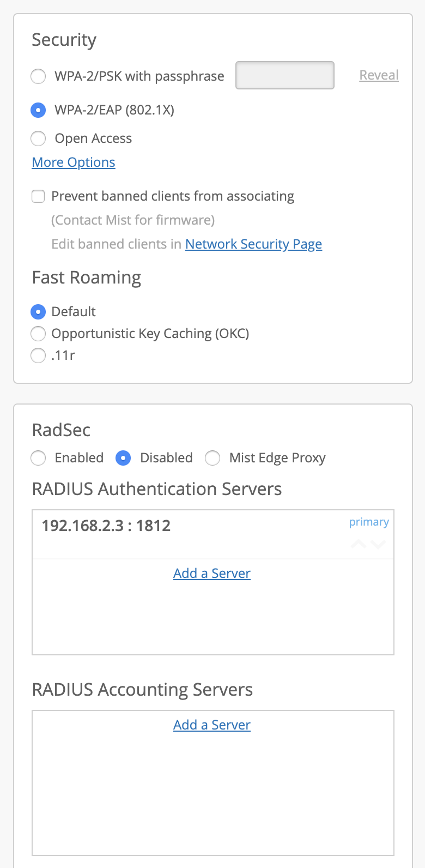This screenshot has height=868, width=425.
Task: Click the move-down chevron for the primary server
Action: pos(378,544)
